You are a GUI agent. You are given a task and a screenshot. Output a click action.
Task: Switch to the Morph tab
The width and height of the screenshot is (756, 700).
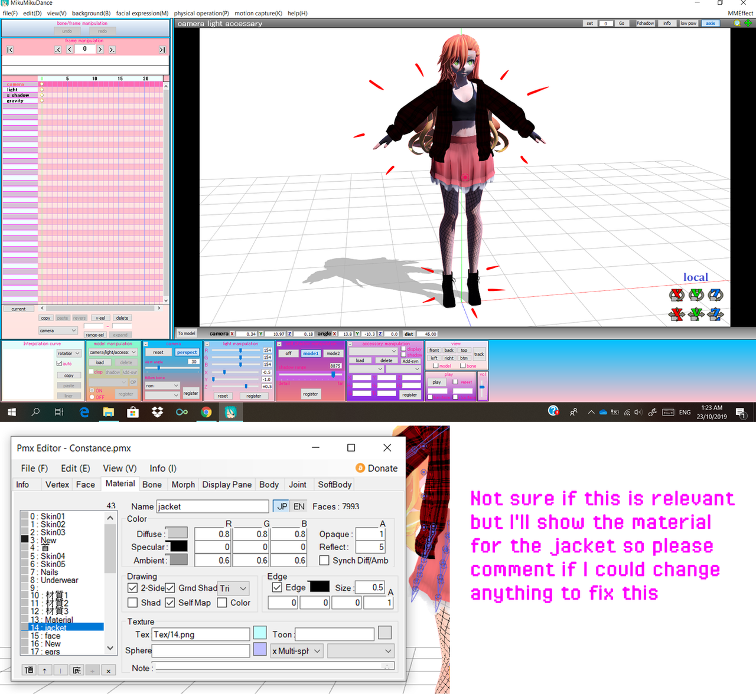(x=183, y=485)
